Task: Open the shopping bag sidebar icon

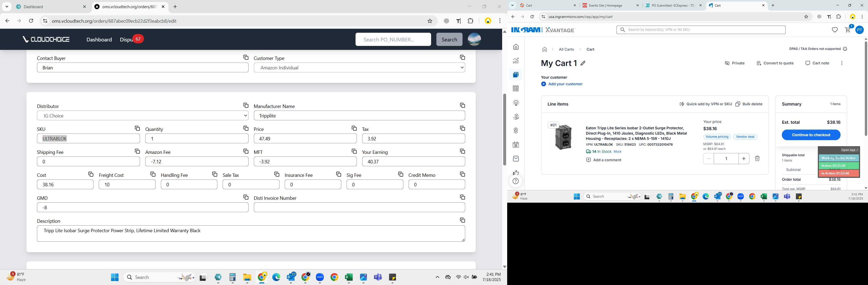Action: (x=516, y=159)
